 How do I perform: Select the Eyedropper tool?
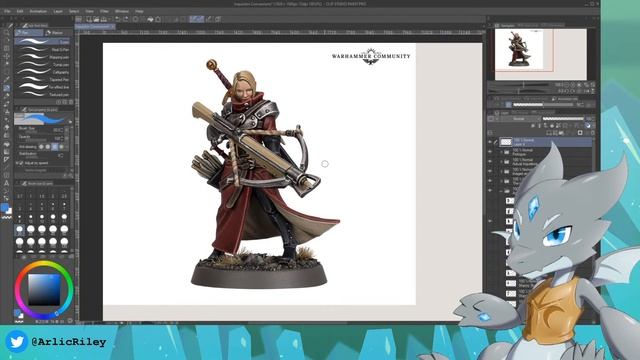[x=7, y=80]
